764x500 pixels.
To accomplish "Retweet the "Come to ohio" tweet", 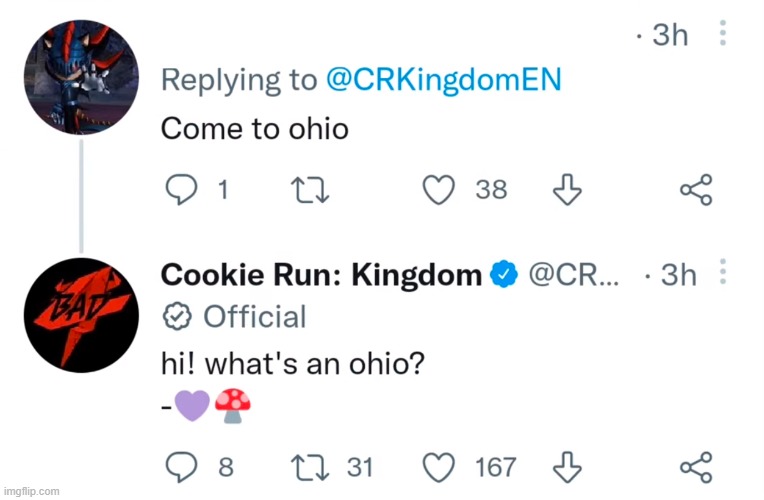I will [310, 190].
